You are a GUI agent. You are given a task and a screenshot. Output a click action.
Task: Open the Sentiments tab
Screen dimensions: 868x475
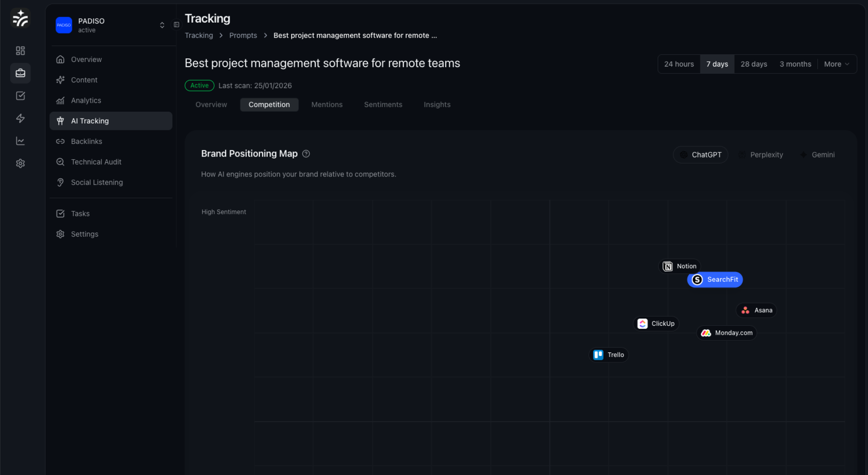click(382, 104)
